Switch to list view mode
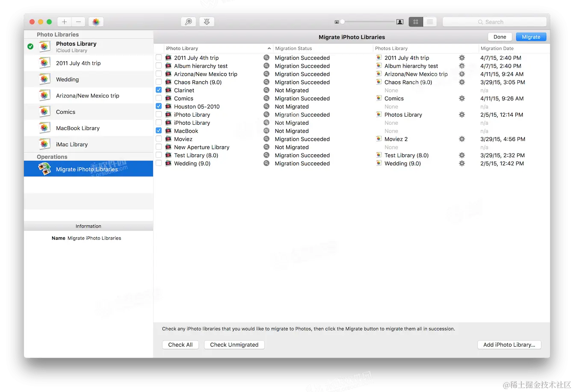 (x=430, y=22)
